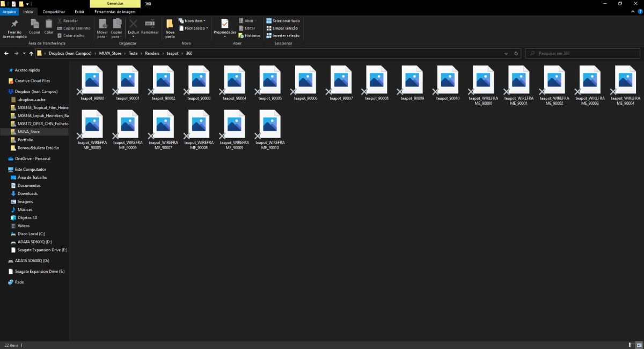644x349 pixels.
Task: Click the teapot breadcrumb segment
Action: [173, 54]
